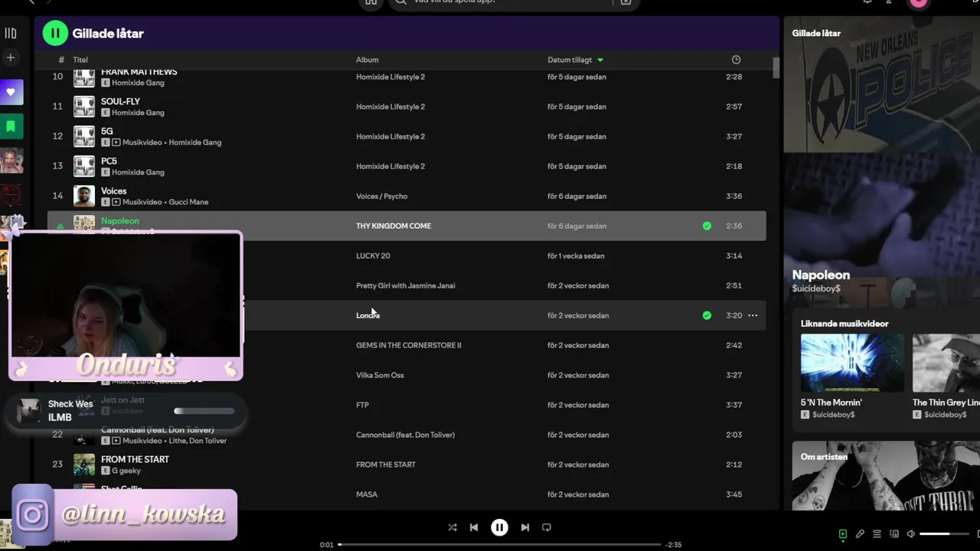Open the FROM THE START album cover thumbnail
Screen dimensions: 980x551
point(84,465)
